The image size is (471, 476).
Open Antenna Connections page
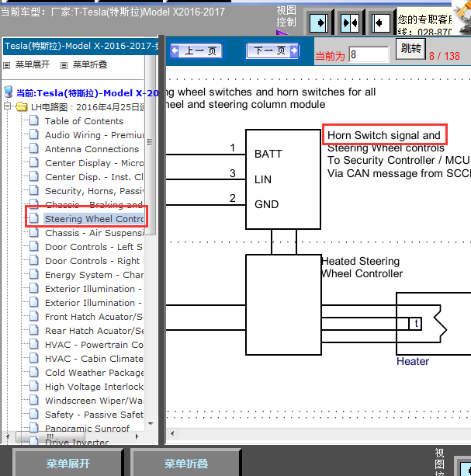(x=92, y=149)
